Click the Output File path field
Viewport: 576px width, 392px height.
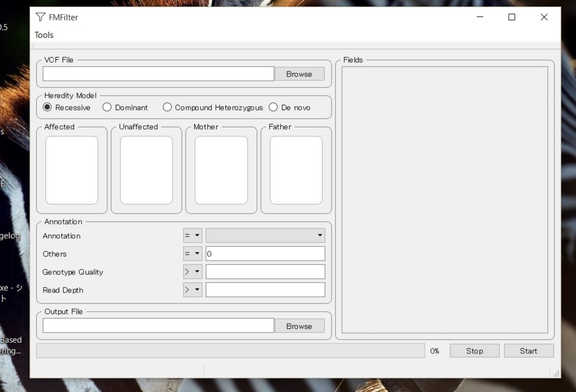(158, 326)
